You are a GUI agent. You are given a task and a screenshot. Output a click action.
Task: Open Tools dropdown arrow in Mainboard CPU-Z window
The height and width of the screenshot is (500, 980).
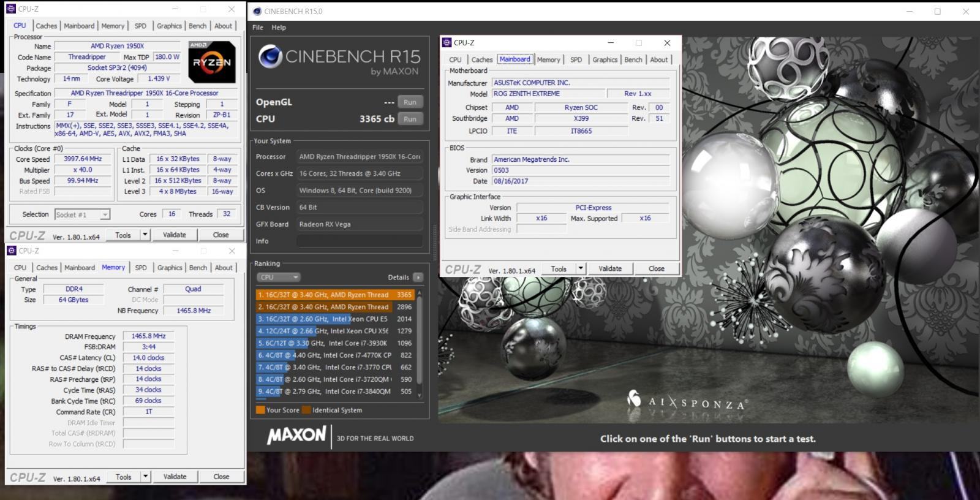click(581, 268)
